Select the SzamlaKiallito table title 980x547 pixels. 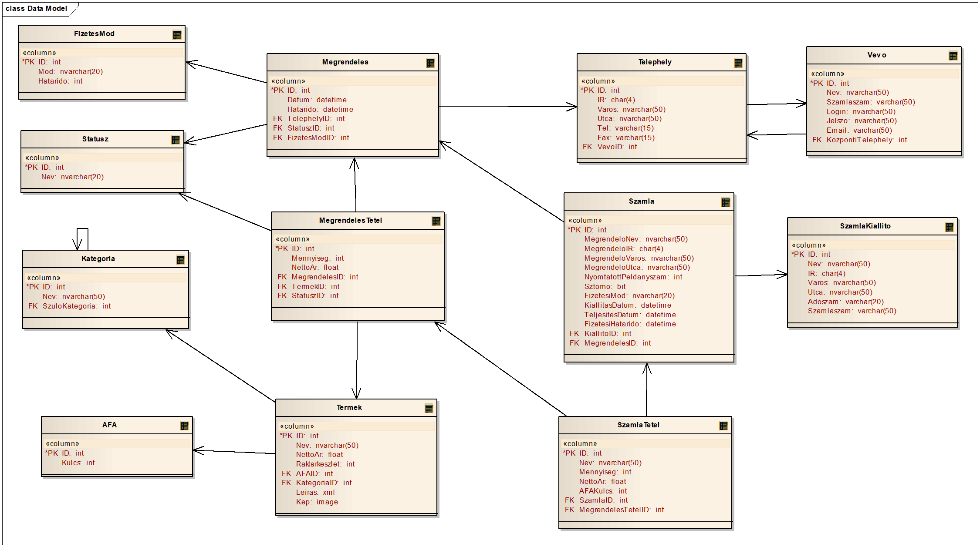(865, 226)
